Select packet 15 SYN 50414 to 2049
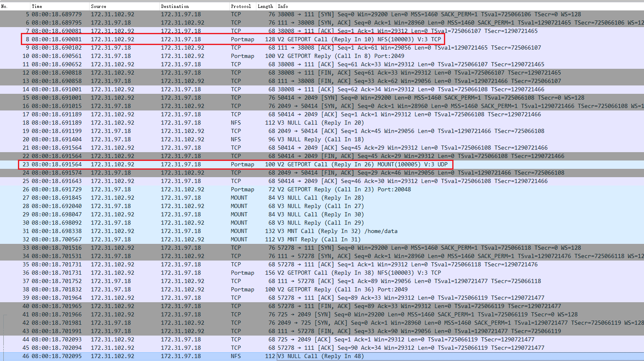 [322, 98]
